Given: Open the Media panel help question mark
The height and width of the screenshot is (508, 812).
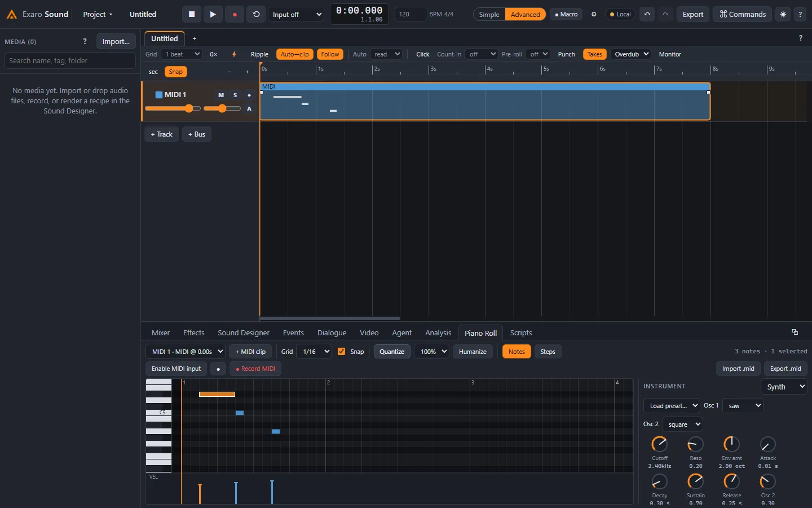Looking at the screenshot, I should pos(85,41).
